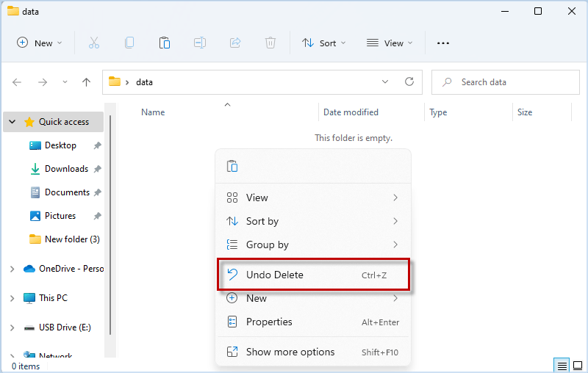Collapse the Quick access tree node
The height and width of the screenshot is (373, 588).
[12, 122]
